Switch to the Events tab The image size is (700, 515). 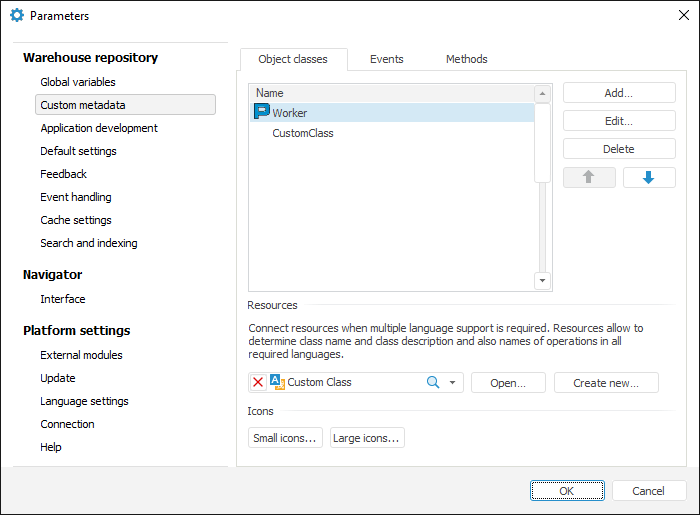[386, 59]
